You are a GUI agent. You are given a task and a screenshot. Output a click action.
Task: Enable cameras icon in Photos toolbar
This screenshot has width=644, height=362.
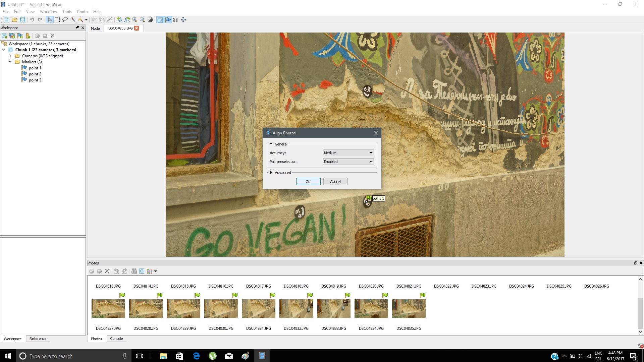[x=92, y=271]
